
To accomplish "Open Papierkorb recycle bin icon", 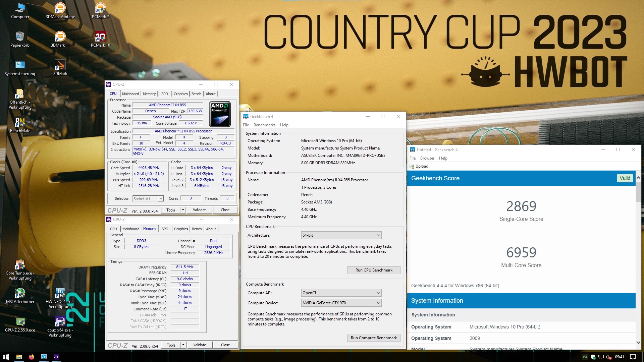I will [x=20, y=40].
